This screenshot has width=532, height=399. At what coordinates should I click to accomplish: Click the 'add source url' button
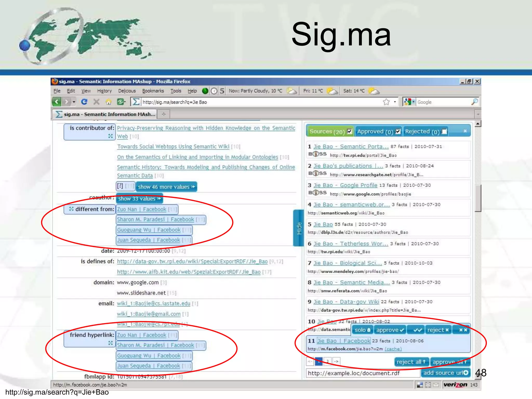click(x=446, y=373)
